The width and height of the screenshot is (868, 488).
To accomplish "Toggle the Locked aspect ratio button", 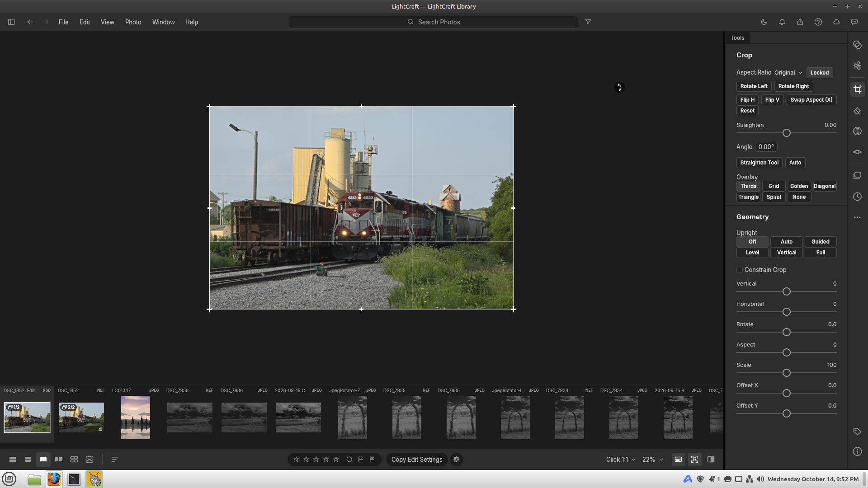I will pos(820,73).
